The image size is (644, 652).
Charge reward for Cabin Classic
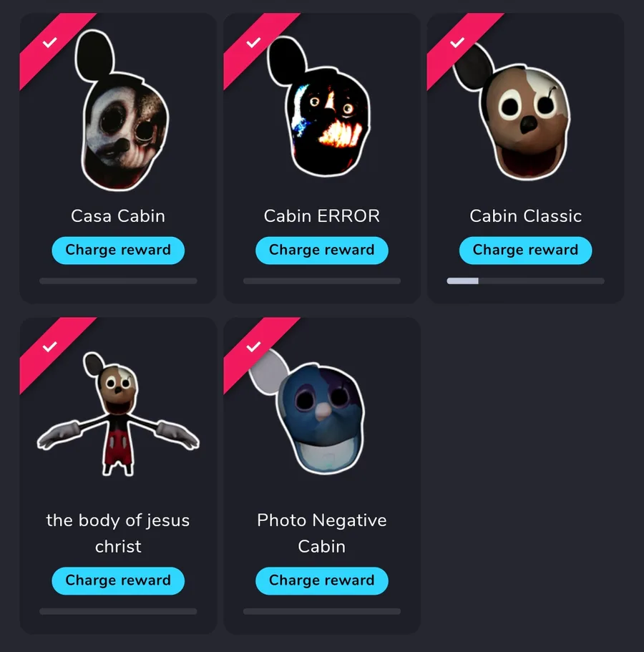tap(525, 250)
